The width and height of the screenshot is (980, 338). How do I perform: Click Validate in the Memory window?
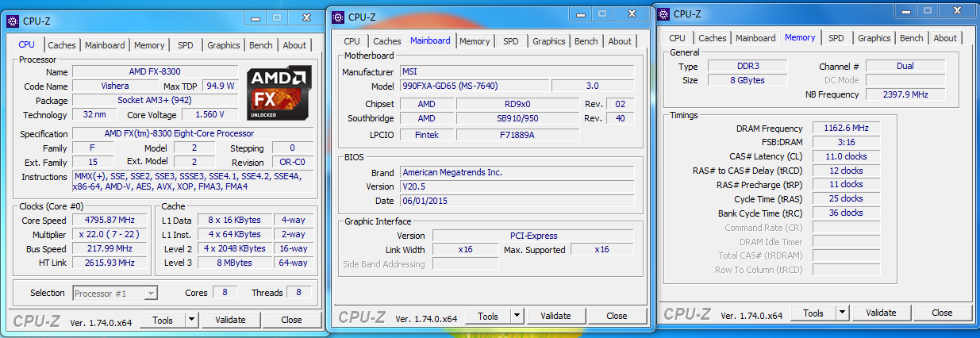click(881, 313)
